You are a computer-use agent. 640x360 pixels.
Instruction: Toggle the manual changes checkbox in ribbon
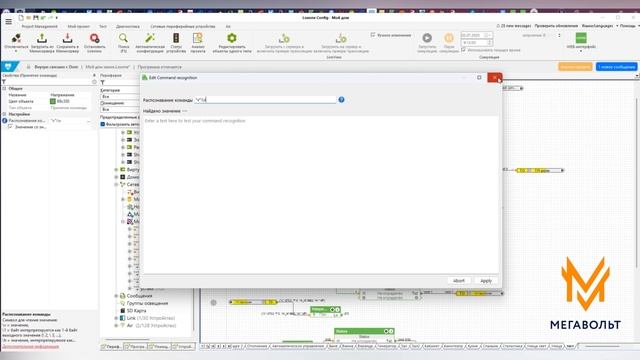[x=373, y=35]
